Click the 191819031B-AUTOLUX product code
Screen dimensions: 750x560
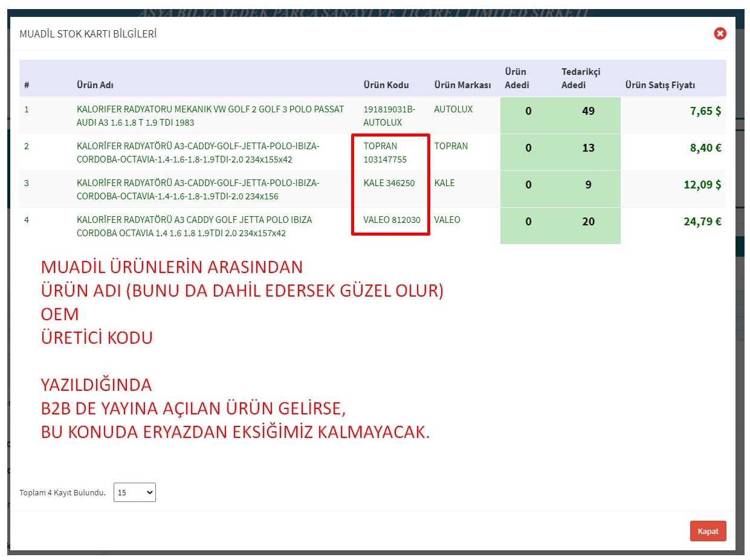pyautogui.click(x=389, y=116)
